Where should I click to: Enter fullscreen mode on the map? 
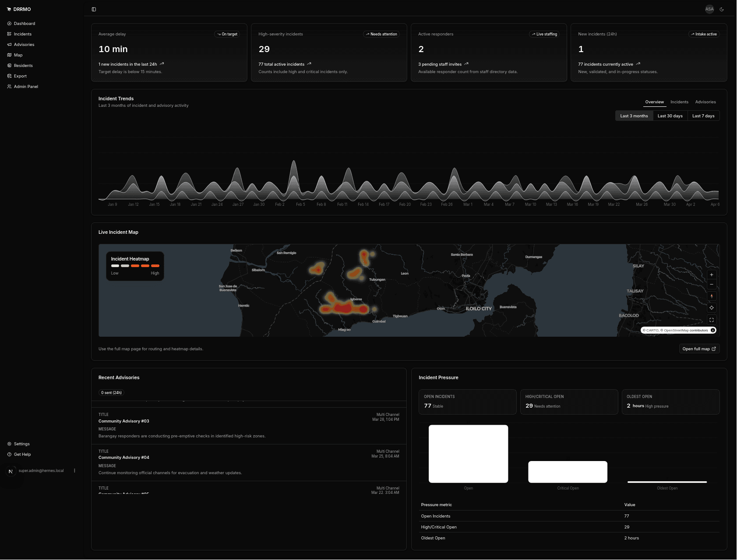(x=711, y=320)
